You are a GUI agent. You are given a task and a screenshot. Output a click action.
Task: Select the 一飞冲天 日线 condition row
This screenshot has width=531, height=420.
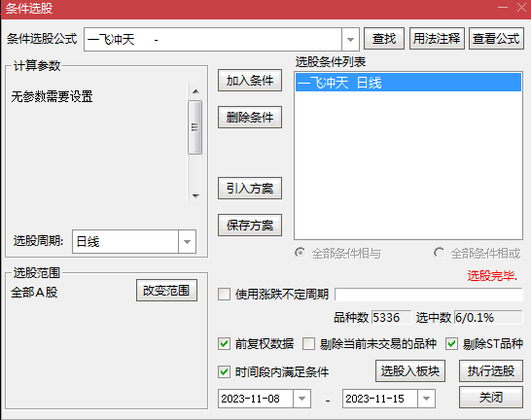point(408,83)
